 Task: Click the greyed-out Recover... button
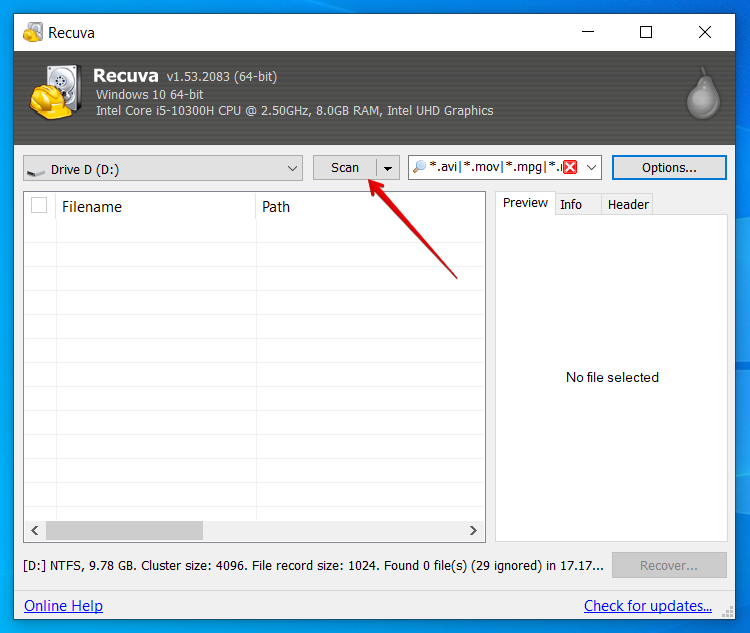coord(669,566)
